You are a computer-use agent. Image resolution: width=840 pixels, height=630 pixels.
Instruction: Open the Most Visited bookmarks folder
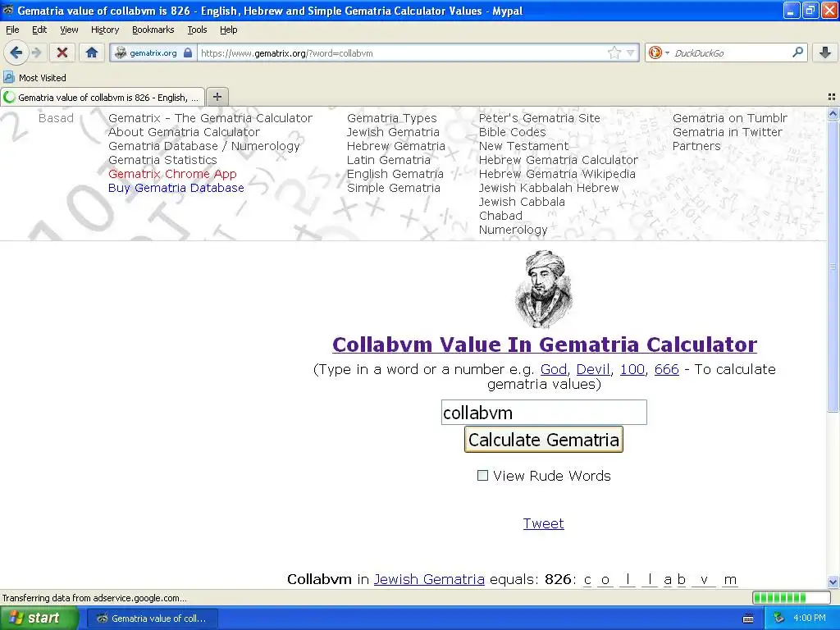point(34,78)
